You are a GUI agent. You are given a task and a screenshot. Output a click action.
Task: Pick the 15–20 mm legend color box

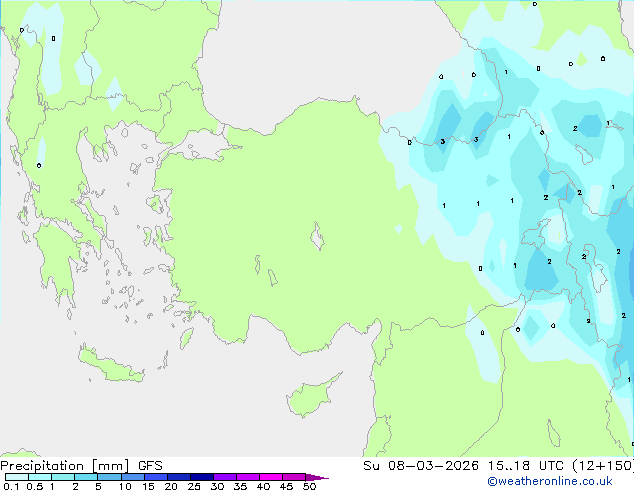click(156, 477)
